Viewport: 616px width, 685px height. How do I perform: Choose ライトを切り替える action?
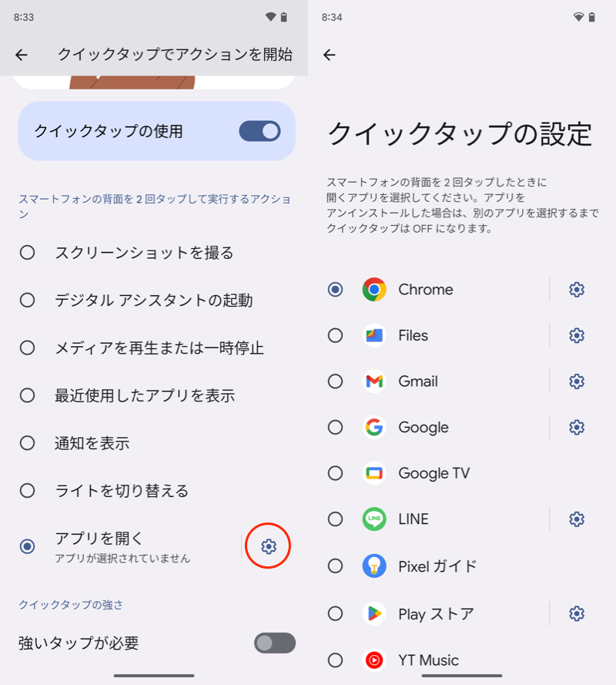pos(28,491)
